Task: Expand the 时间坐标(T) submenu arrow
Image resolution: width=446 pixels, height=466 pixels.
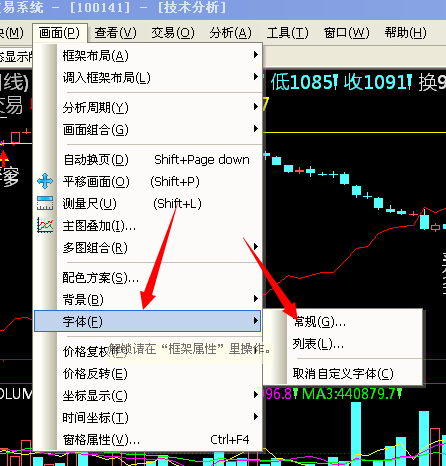Action: click(256, 417)
